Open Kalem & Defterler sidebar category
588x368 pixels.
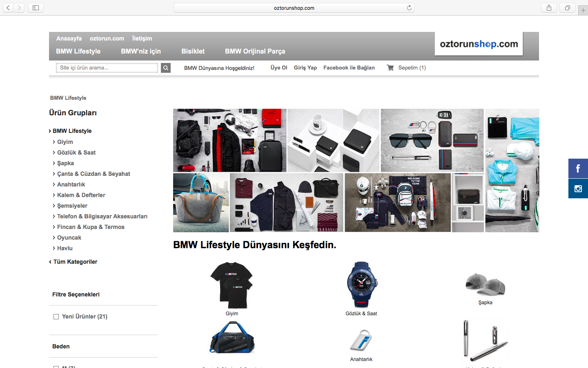pos(81,195)
